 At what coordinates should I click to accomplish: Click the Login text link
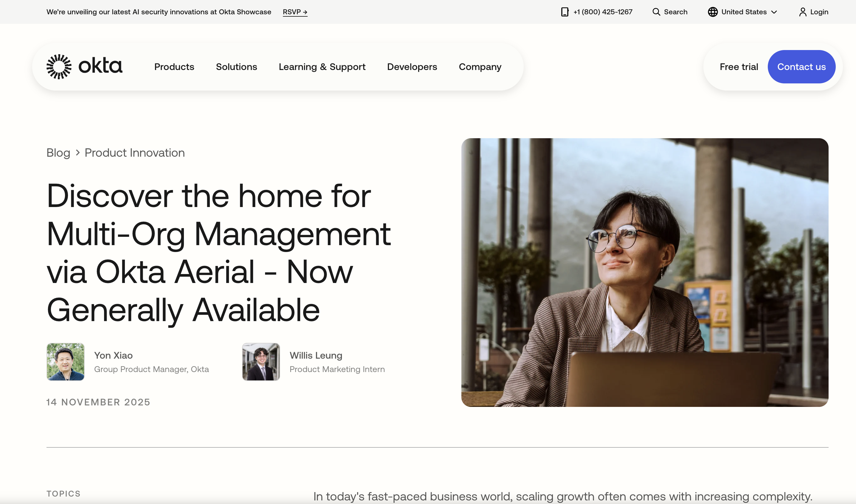coord(819,12)
